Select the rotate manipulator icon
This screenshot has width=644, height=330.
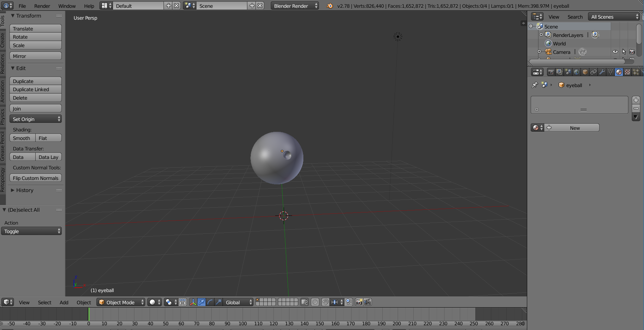[210, 302]
